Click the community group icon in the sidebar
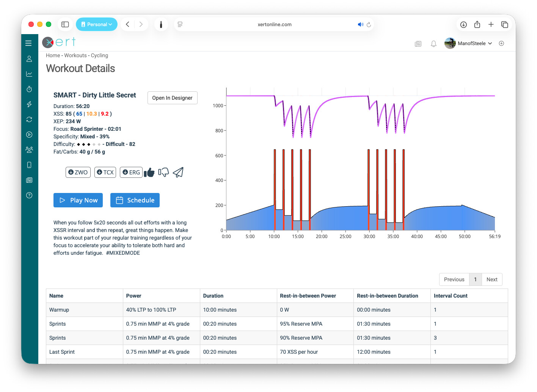This screenshot has height=392, width=537. 29,150
